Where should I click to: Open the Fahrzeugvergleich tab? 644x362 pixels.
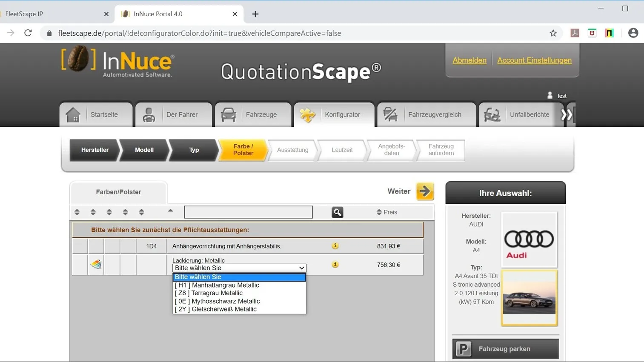(426, 114)
